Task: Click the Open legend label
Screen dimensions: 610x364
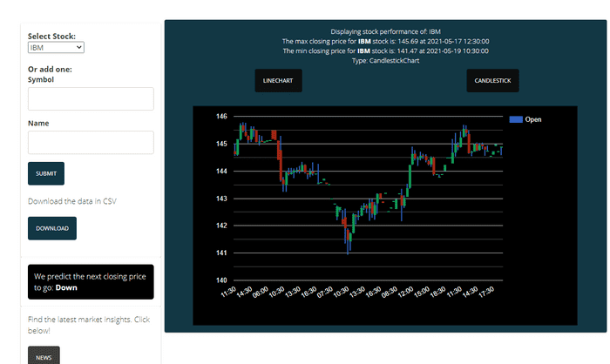Action: (x=533, y=119)
